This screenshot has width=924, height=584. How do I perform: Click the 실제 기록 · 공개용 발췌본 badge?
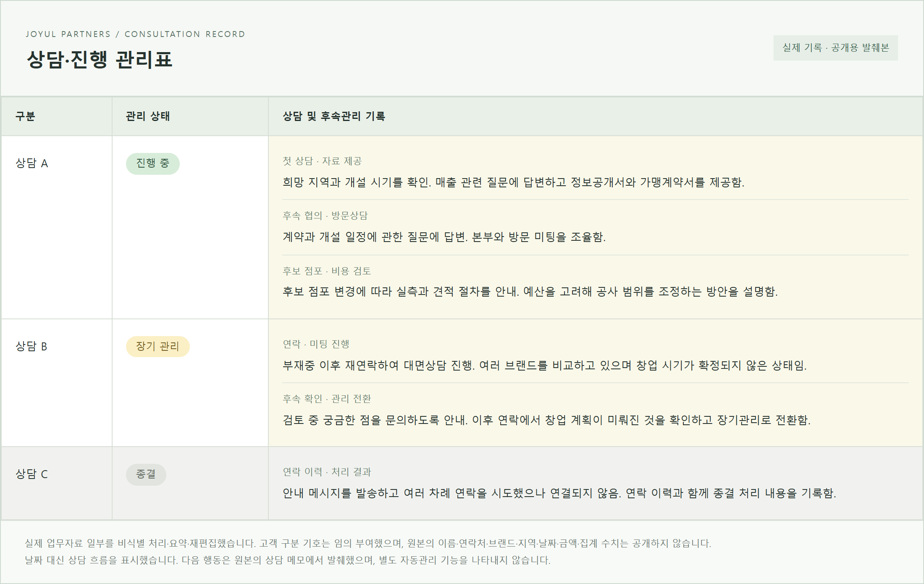pos(835,48)
